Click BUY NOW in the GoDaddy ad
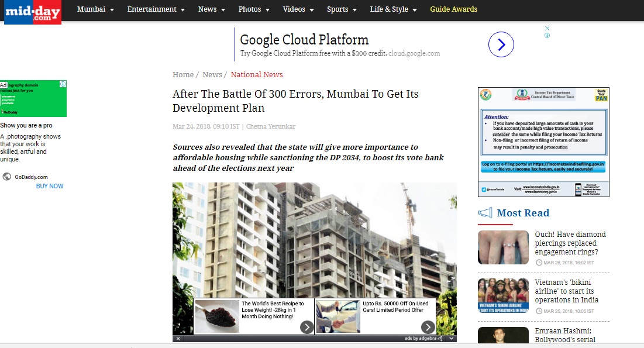The height and width of the screenshot is (348, 644). [x=50, y=186]
